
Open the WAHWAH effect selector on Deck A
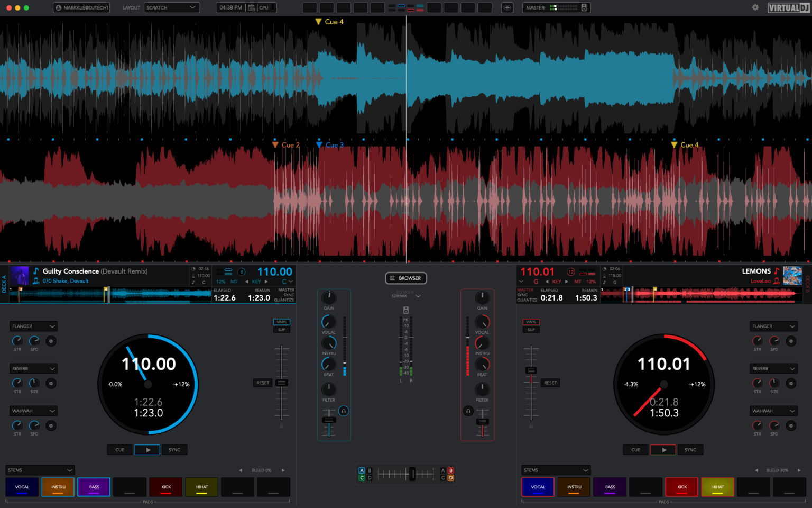click(x=33, y=411)
